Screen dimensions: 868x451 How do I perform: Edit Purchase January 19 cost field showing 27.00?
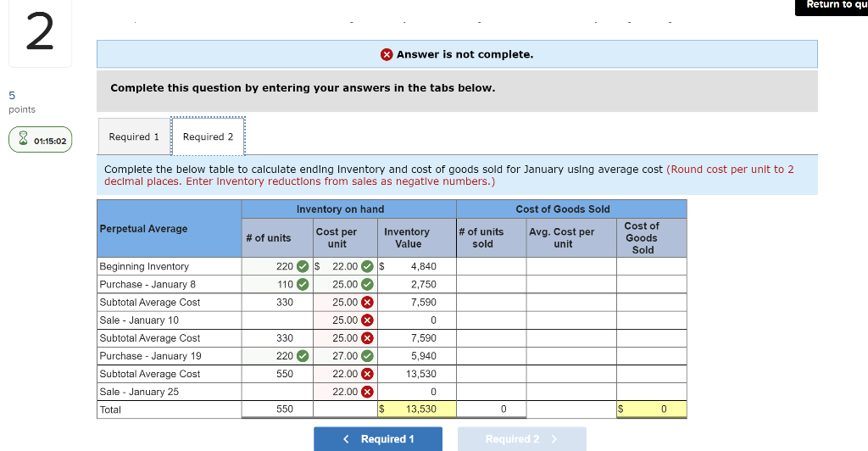point(346,356)
